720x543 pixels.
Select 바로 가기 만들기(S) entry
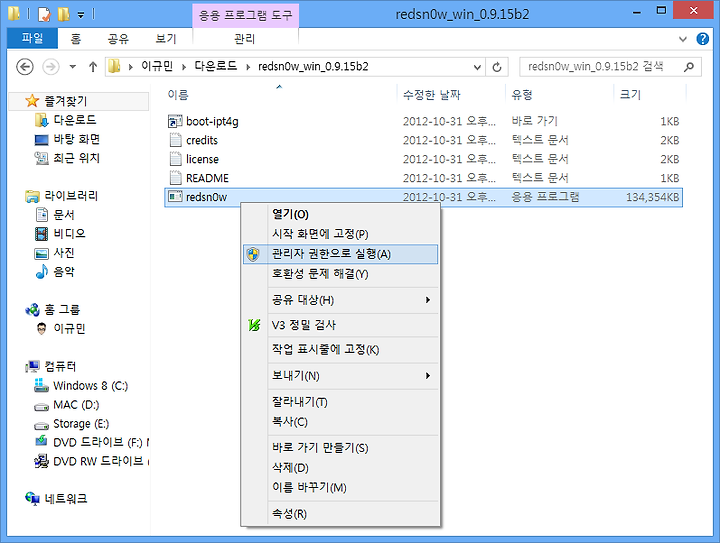point(341,448)
